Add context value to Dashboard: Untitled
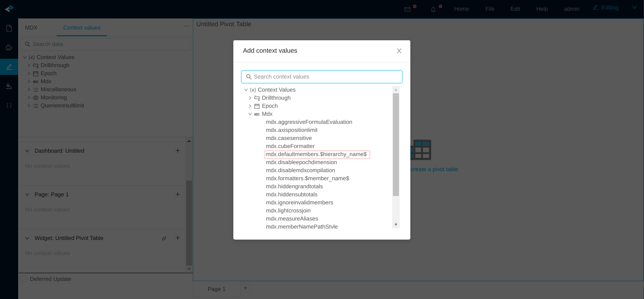 tap(178, 151)
